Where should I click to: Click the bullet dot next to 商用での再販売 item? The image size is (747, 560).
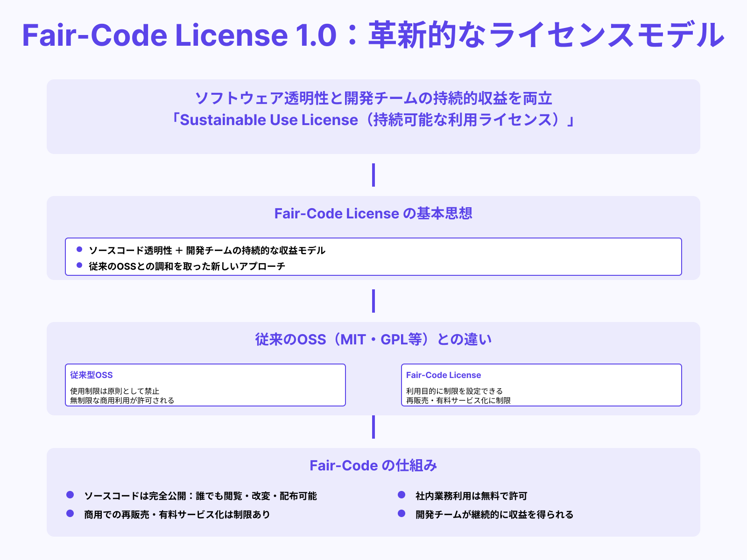point(70,514)
